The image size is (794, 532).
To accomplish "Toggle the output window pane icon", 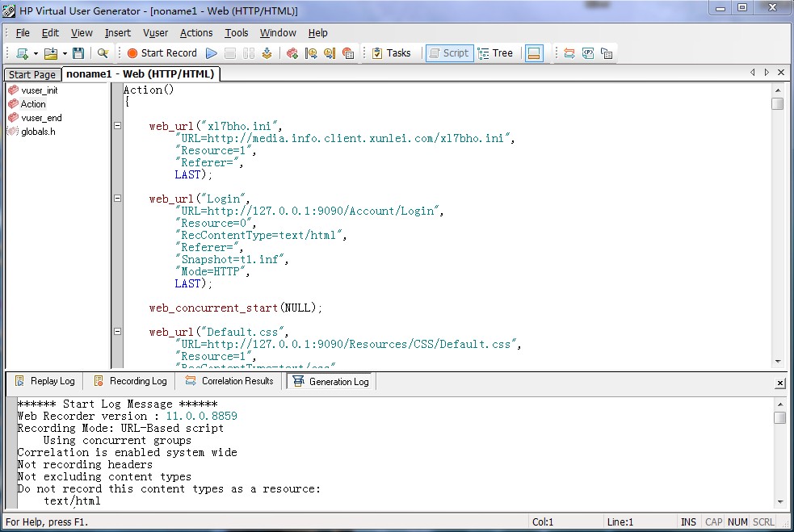I will 534,53.
